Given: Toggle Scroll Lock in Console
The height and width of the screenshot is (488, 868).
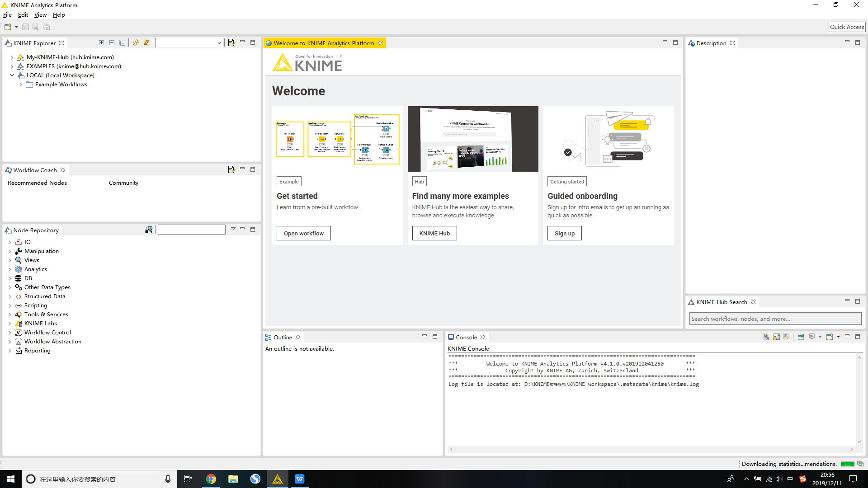Looking at the screenshot, I should (776, 337).
